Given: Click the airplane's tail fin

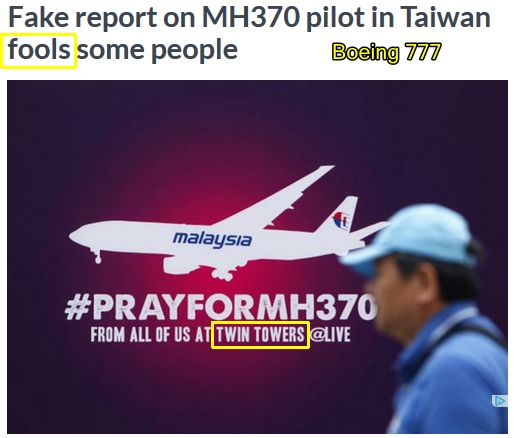Looking at the screenshot, I should 338,217.
